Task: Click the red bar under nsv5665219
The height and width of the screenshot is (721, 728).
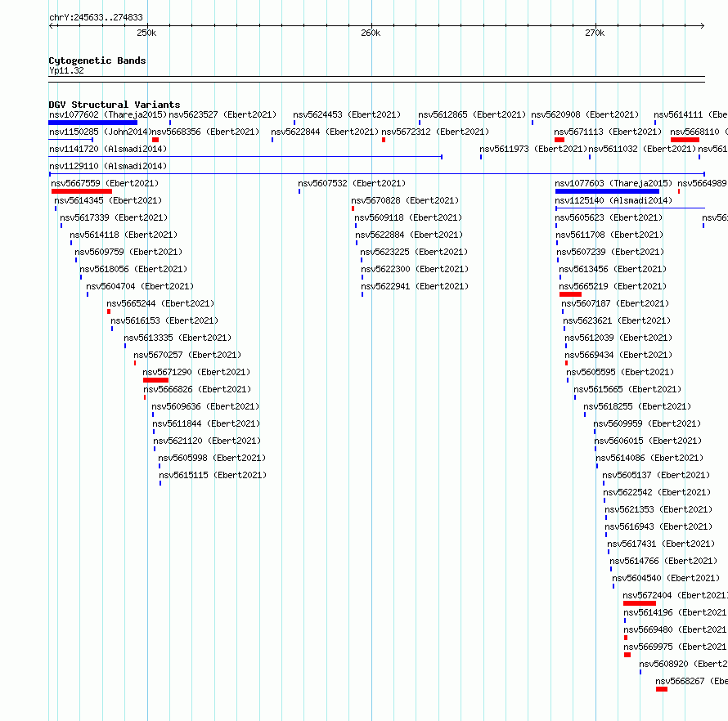Action: coord(570,294)
